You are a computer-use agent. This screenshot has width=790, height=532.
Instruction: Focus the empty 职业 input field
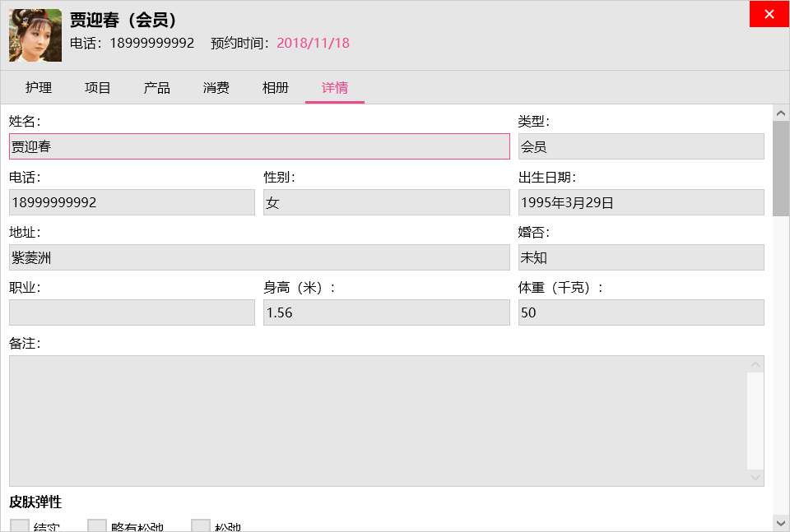pos(132,312)
